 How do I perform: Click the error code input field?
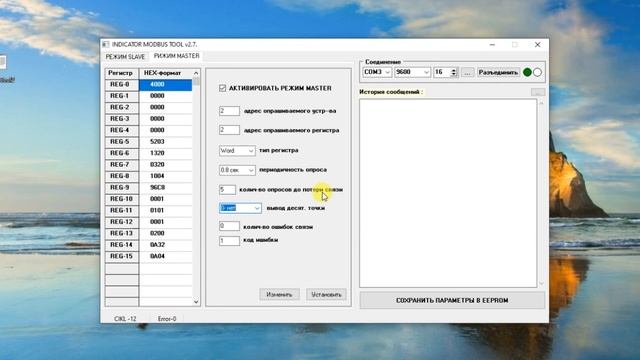pos(229,240)
